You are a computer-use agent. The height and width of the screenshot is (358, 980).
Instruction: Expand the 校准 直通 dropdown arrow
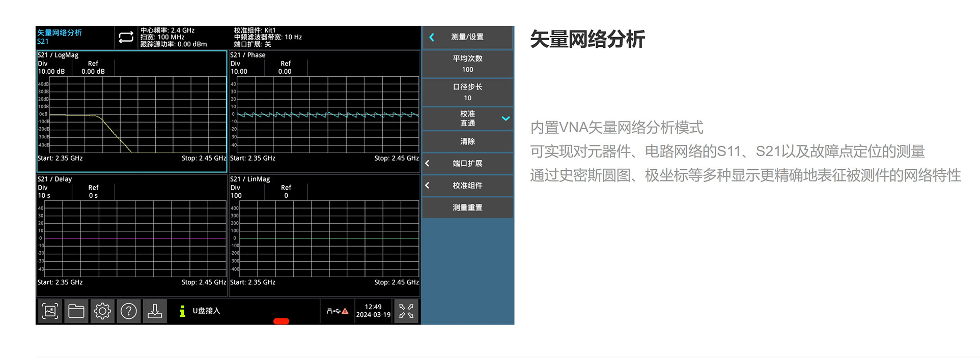(x=506, y=118)
